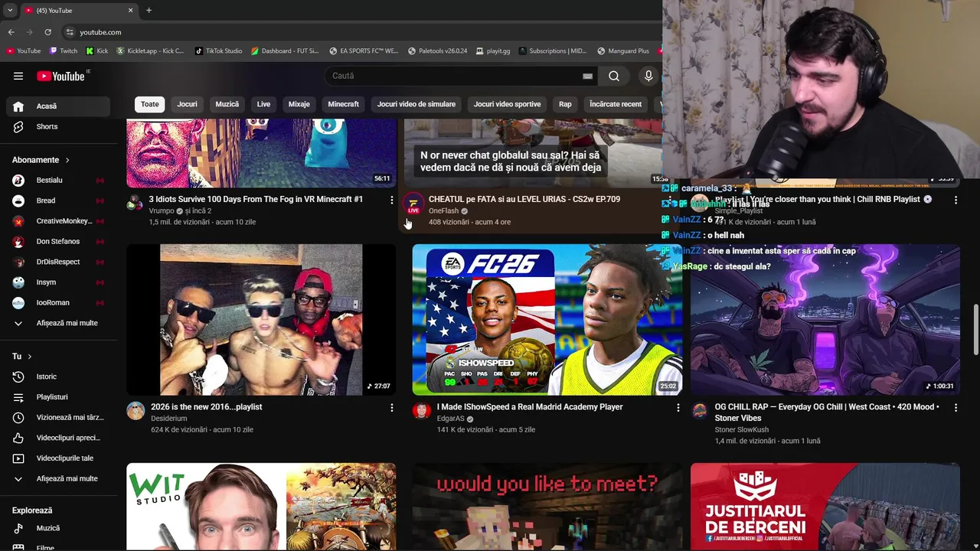Open the TikTok Studio bookmark

(218, 51)
